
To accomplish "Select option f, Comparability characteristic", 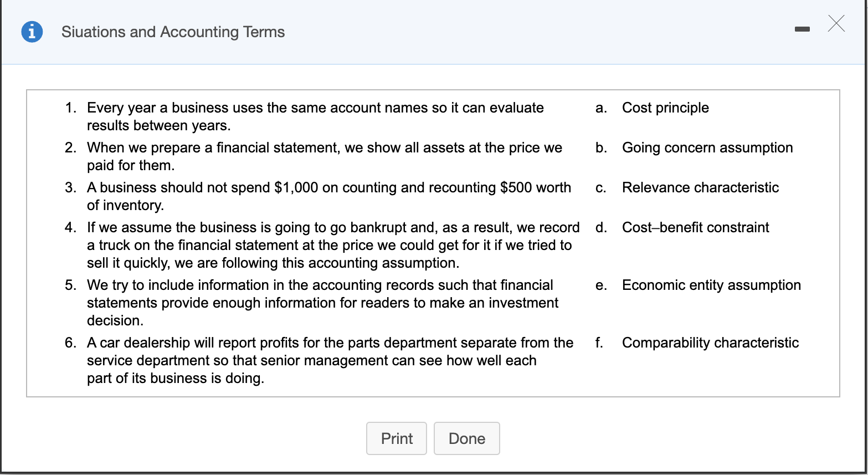I will [x=710, y=343].
